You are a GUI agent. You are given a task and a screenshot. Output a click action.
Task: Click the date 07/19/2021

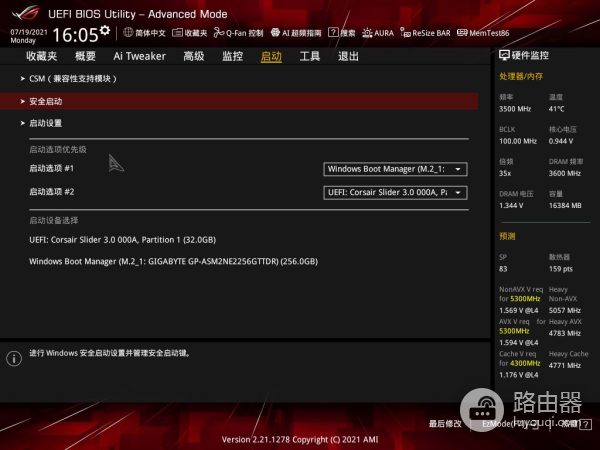point(29,32)
